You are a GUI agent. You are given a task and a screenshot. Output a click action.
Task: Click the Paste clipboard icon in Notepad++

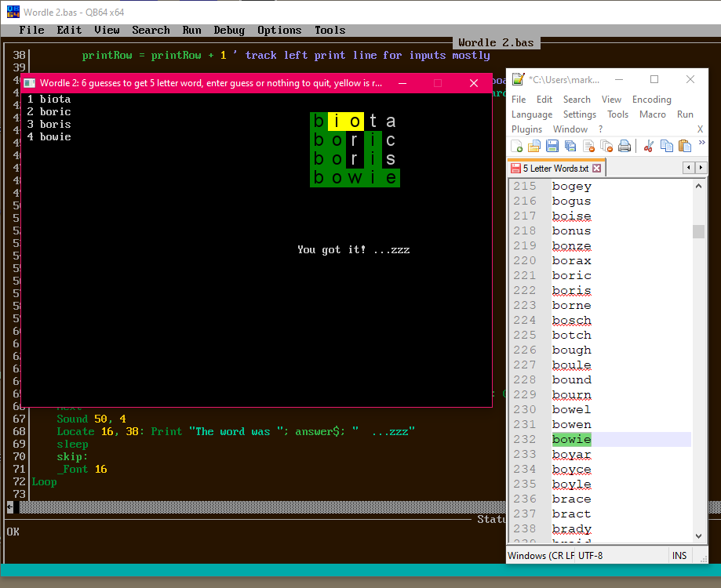[x=685, y=146]
